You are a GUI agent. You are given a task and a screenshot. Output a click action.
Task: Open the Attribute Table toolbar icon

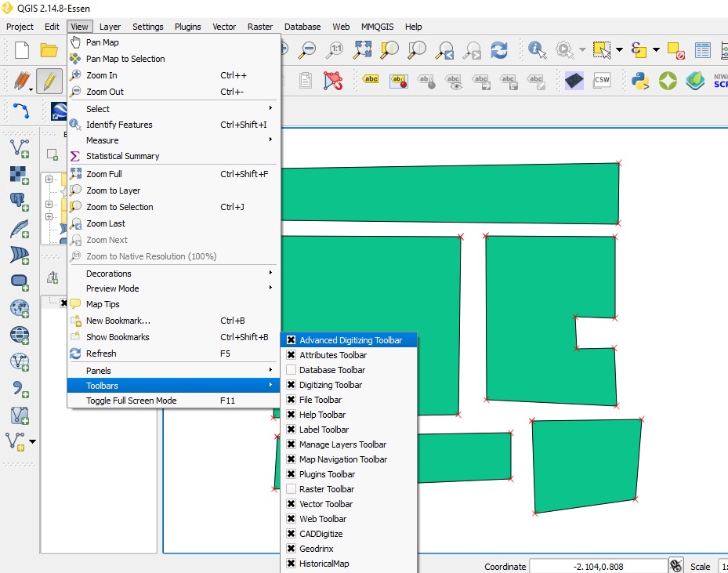click(x=702, y=50)
